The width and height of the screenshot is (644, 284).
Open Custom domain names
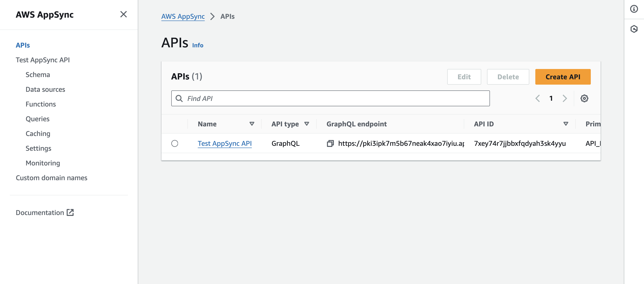coord(51,178)
